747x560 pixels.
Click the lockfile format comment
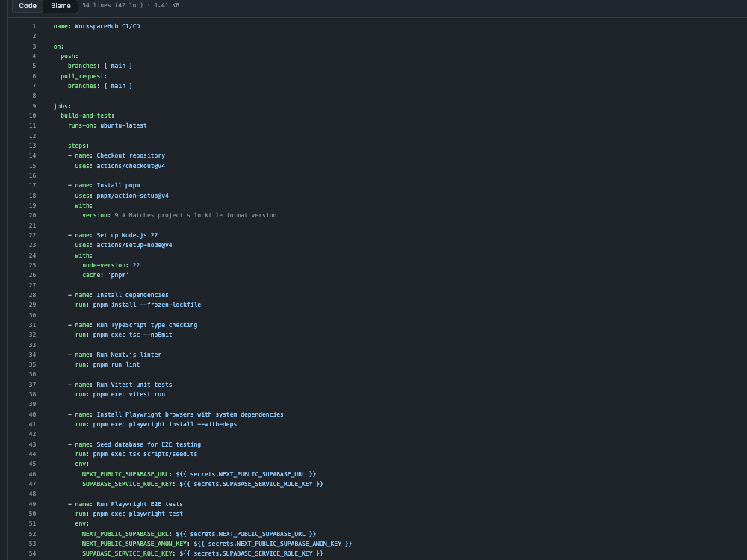199,215
